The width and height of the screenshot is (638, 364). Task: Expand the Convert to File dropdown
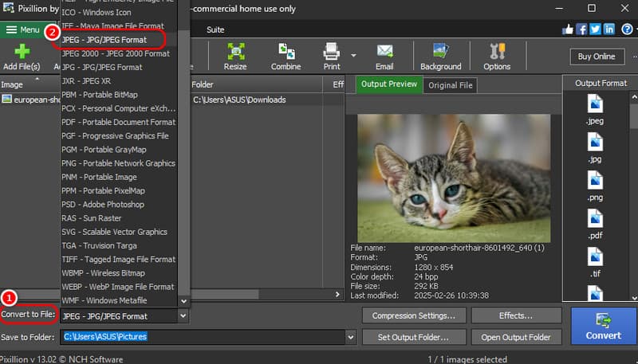click(183, 315)
